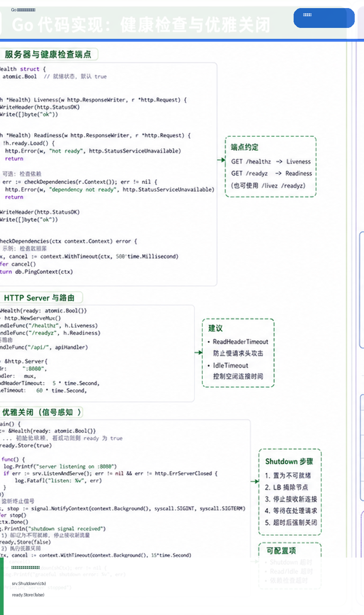
Task: Click the '建议' box title
Action: (x=216, y=328)
